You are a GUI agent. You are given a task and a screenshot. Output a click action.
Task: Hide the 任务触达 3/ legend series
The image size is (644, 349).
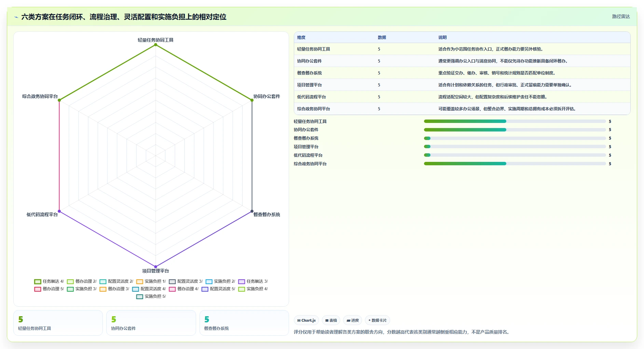coord(253,281)
